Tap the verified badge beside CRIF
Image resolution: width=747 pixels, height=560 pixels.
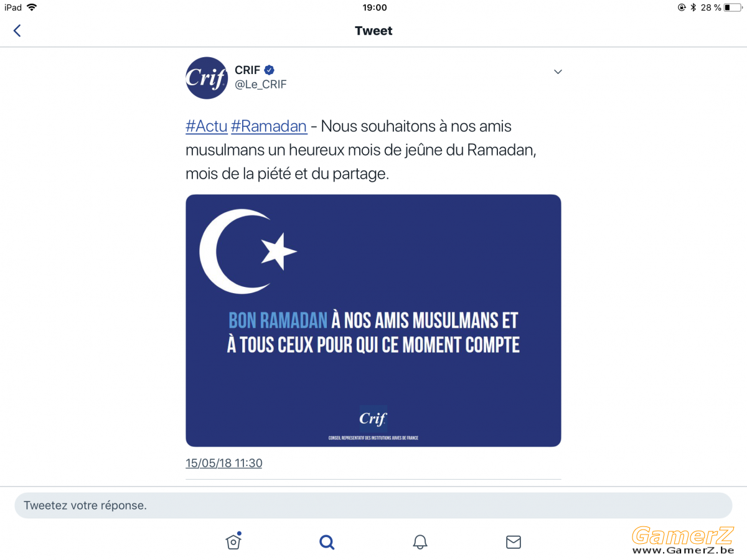tap(270, 70)
